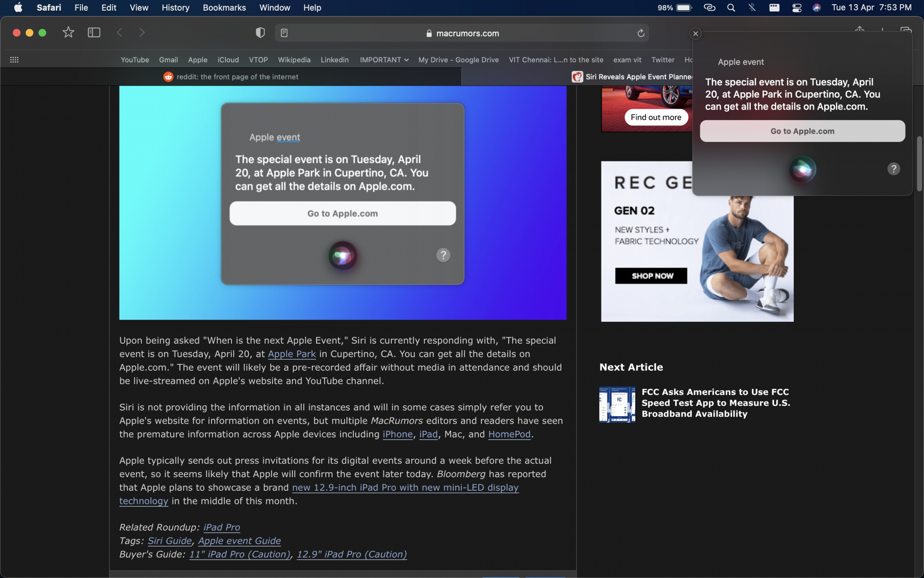This screenshot has width=924, height=578.
Task: Expand the IMPORTANT bookmarks folder
Action: [384, 60]
